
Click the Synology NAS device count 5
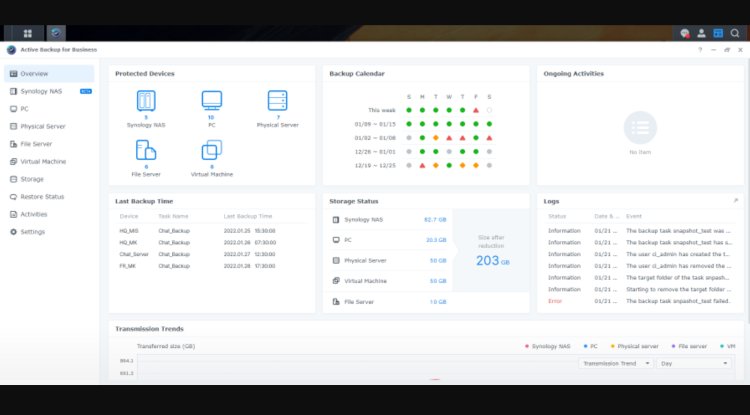pyautogui.click(x=146, y=117)
